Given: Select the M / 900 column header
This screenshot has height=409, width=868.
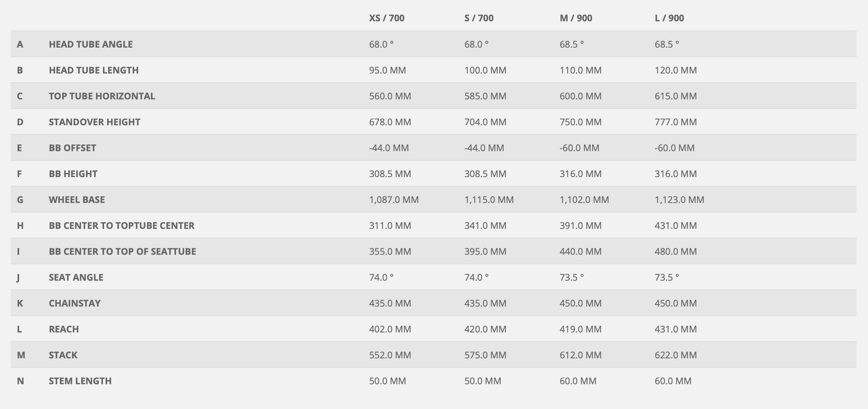Looking at the screenshot, I should 576,18.
